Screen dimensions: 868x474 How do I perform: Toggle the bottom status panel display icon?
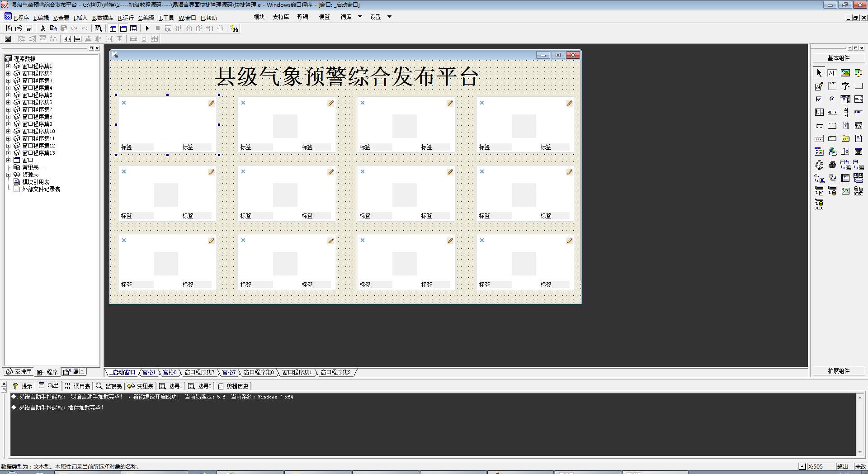(x=123, y=28)
